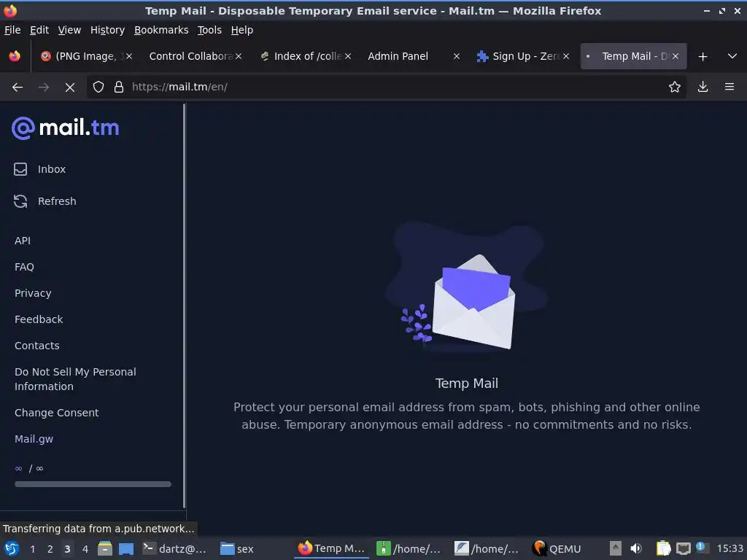Switch to workspace 2 in taskbar
Screen dimensions: 747x560
pyautogui.click(x=50, y=549)
